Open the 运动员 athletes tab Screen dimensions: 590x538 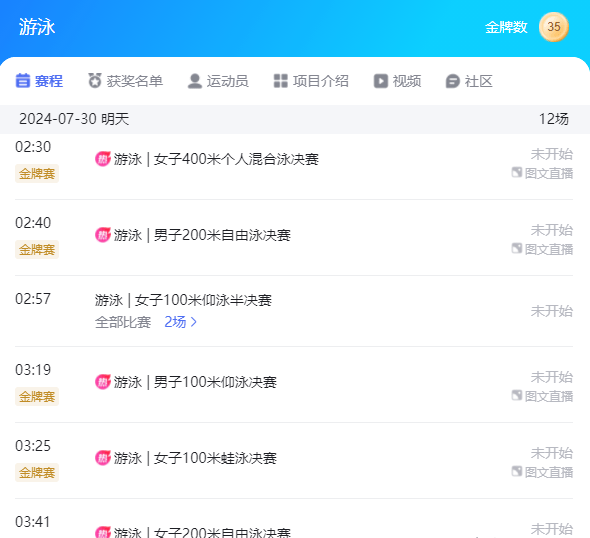(x=218, y=81)
